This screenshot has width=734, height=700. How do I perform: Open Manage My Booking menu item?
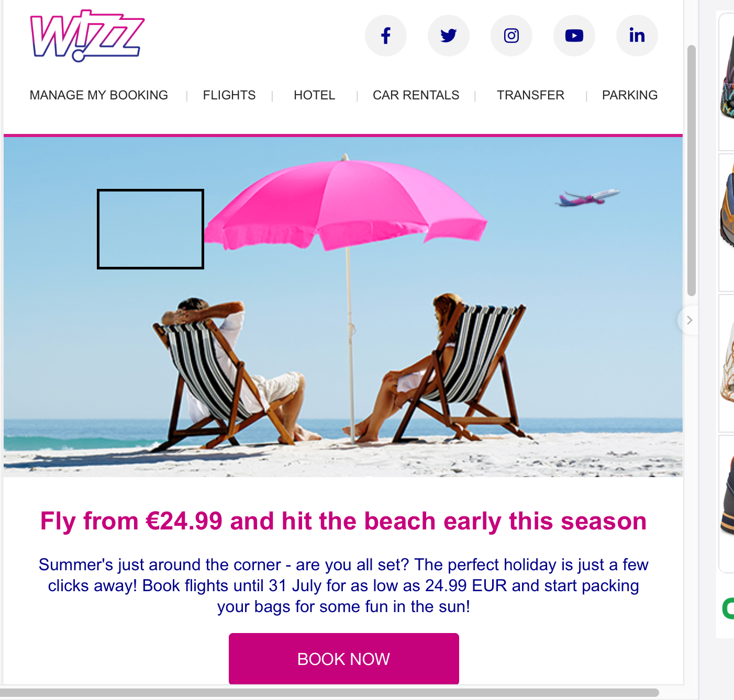[x=99, y=95]
